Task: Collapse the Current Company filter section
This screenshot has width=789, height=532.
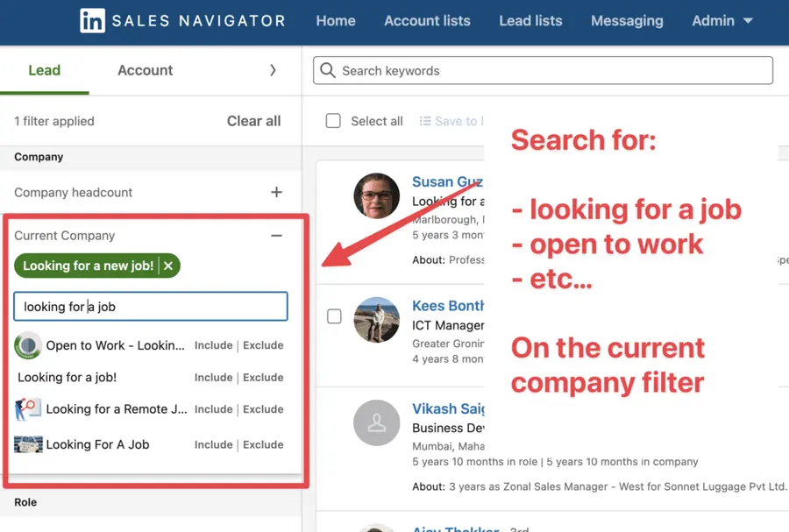Action: pyautogui.click(x=276, y=236)
